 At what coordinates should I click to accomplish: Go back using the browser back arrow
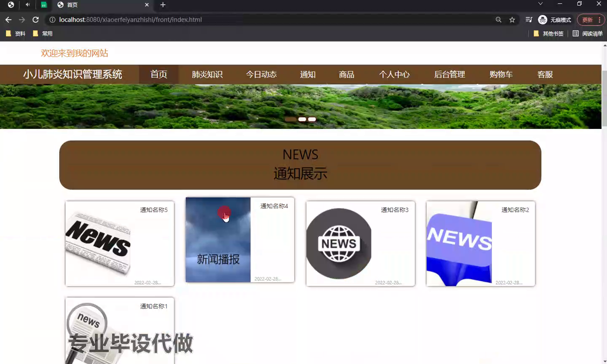pos(8,20)
